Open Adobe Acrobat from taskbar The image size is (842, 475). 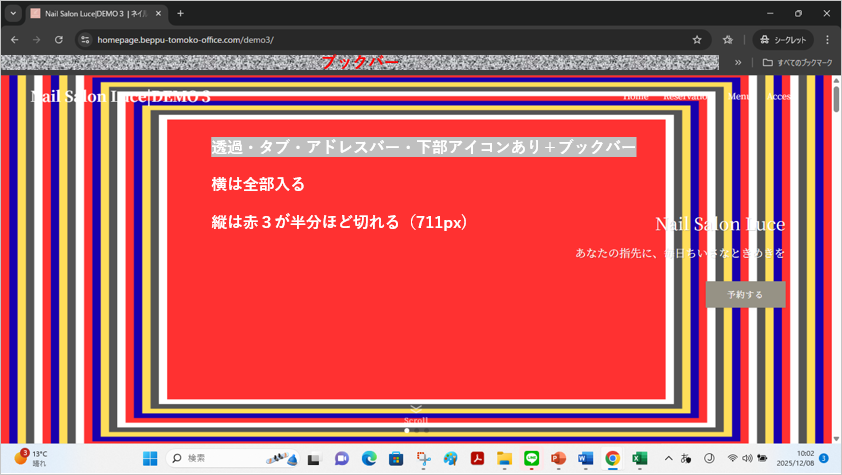click(x=477, y=458)
